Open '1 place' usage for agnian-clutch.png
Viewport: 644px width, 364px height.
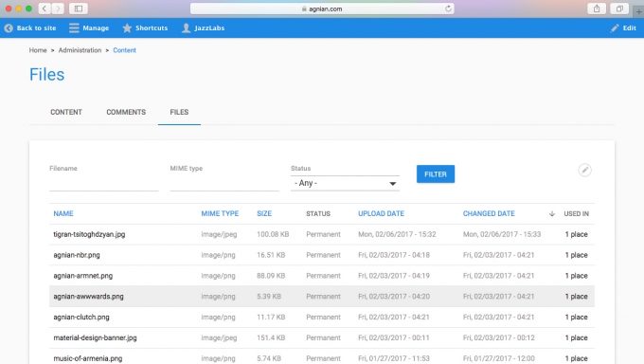pos(576,318)
